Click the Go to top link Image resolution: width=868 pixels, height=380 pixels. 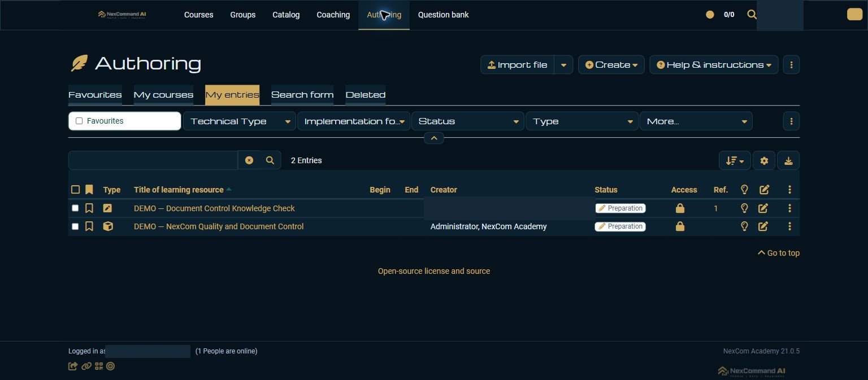tap(779, 253)
